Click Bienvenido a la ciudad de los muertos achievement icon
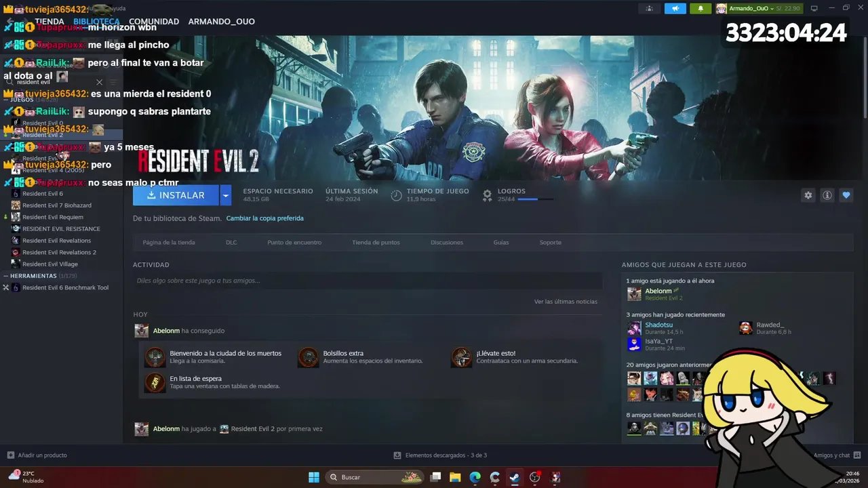This screenshot has width=868, height=488. pyautogui.click(x=155, y=357)
